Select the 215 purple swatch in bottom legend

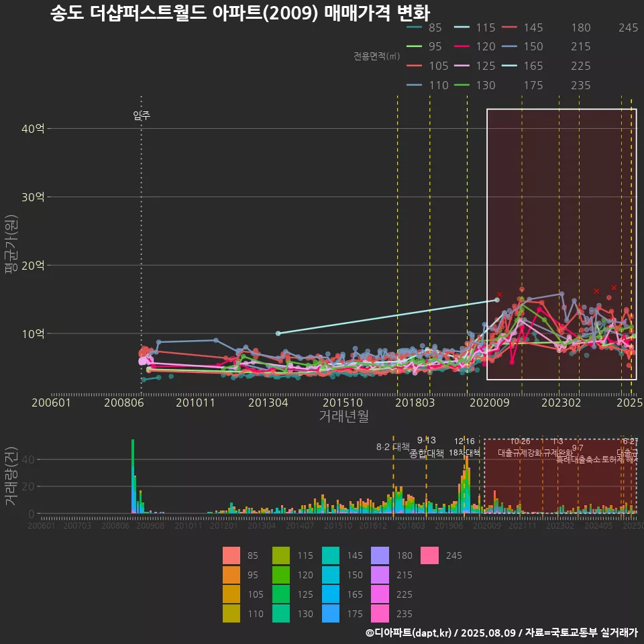380,575
